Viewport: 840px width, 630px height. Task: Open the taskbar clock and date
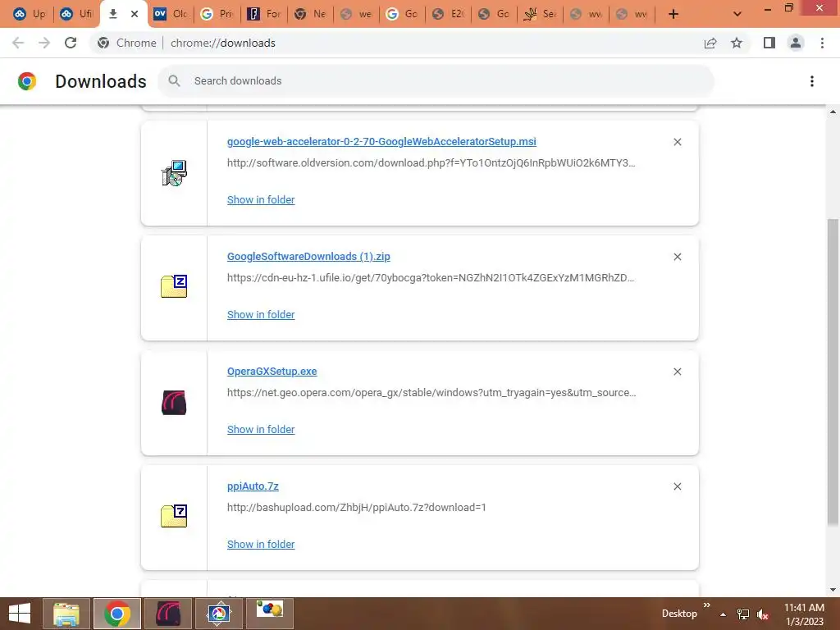coord(804,614)
